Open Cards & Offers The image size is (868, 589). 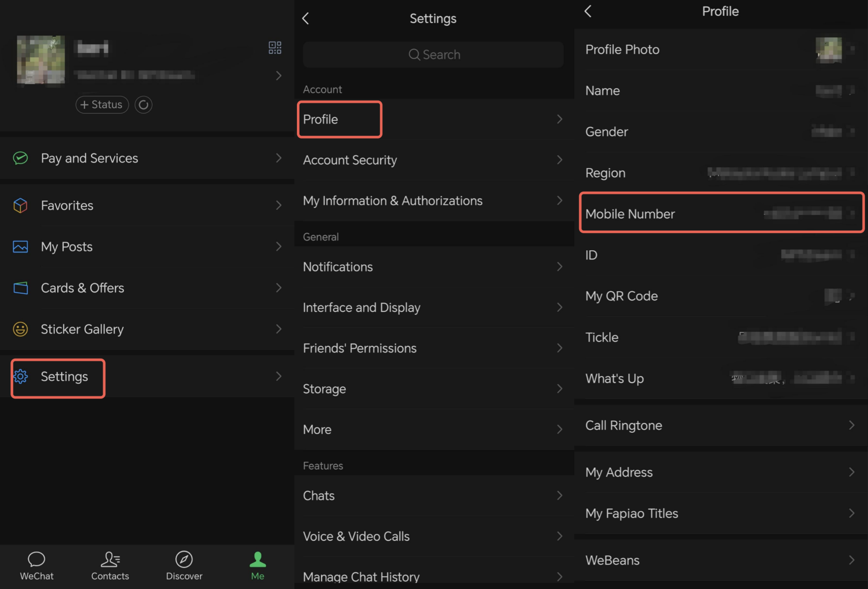(x=147, y=288)
